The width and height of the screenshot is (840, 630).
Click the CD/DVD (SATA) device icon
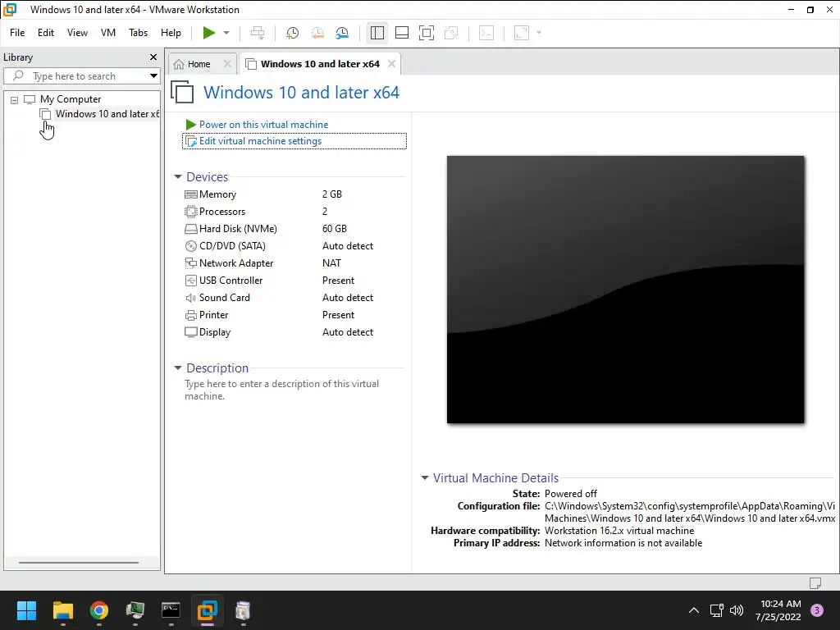tap(190, 246)
